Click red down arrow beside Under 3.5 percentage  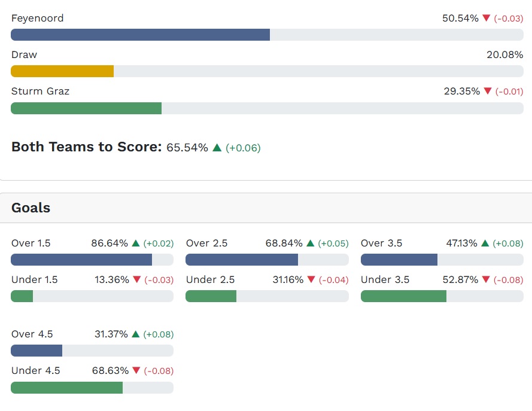coord(486,280)
